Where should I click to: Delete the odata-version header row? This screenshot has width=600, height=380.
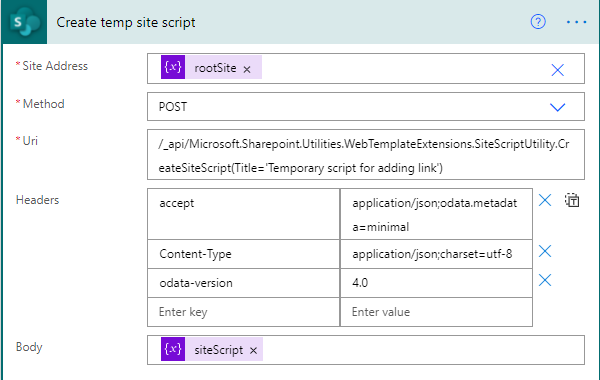point(545,280)
